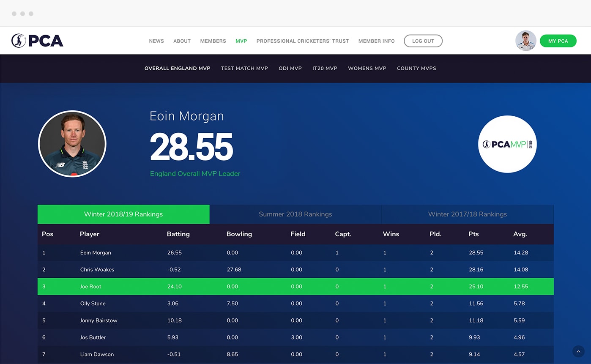Click the England Overall MVP Leader link

point(195,173)
